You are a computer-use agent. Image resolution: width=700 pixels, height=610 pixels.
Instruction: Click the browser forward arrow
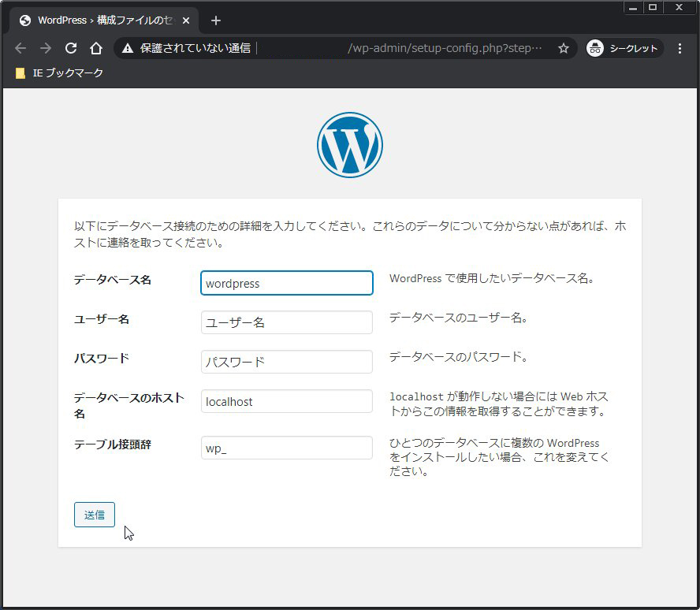(46, 48)
